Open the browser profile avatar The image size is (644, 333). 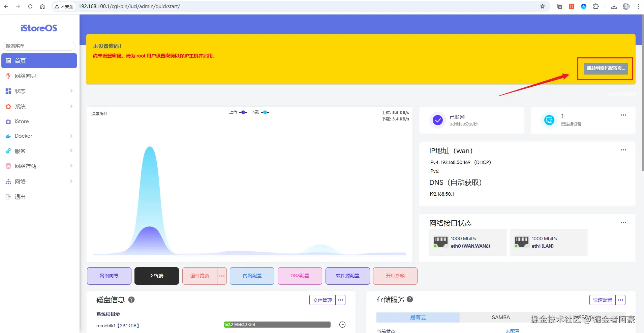[626, 6]
